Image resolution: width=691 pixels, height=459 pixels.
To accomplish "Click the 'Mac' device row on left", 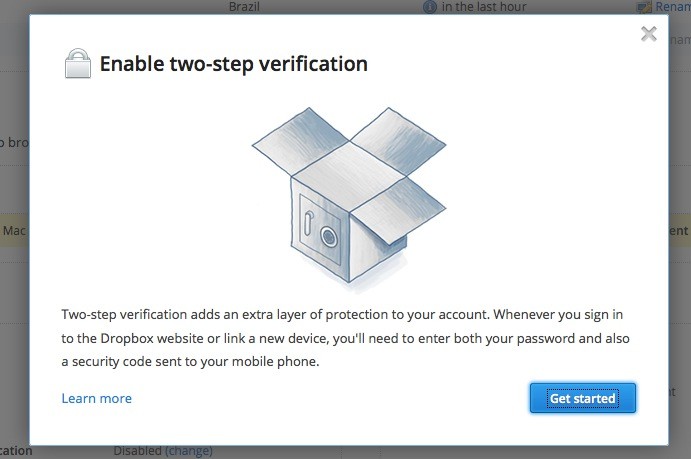I will point(14,230).
